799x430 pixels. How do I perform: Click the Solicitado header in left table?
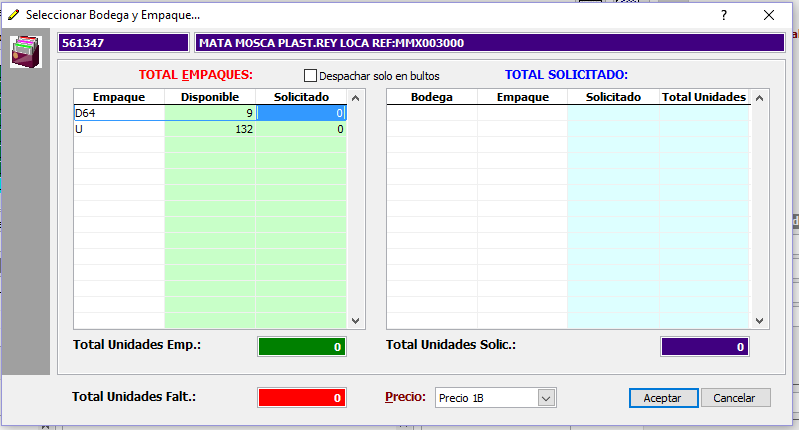coord(300,97)
